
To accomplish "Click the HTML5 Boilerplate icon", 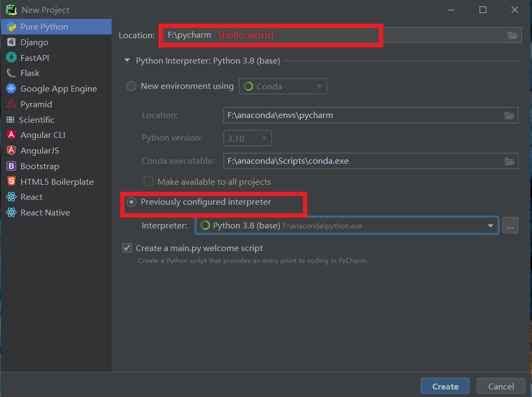I will coord(11,182).
